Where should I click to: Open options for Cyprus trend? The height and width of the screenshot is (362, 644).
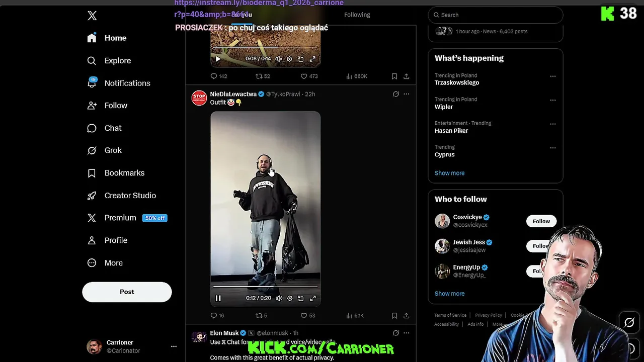click(553, 148)
